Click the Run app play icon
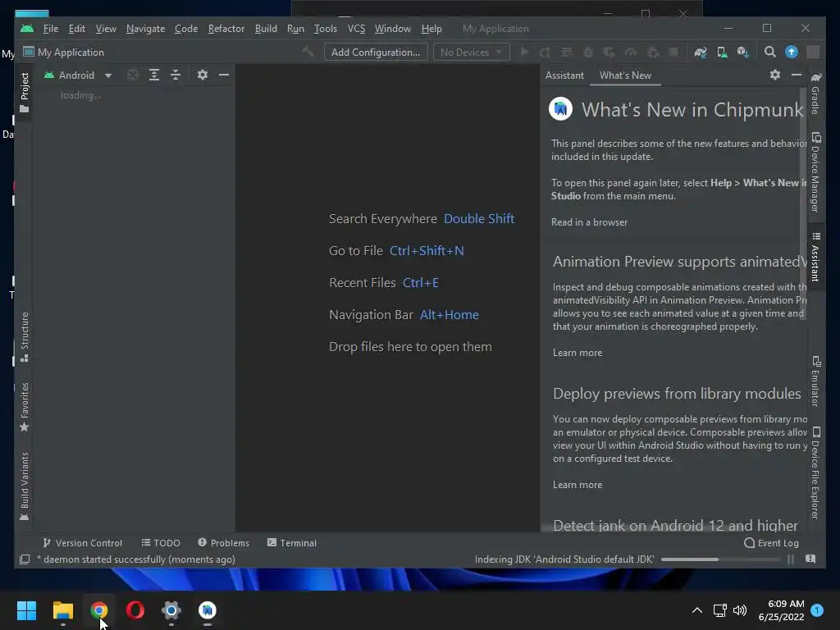 [x=524, y=52]
